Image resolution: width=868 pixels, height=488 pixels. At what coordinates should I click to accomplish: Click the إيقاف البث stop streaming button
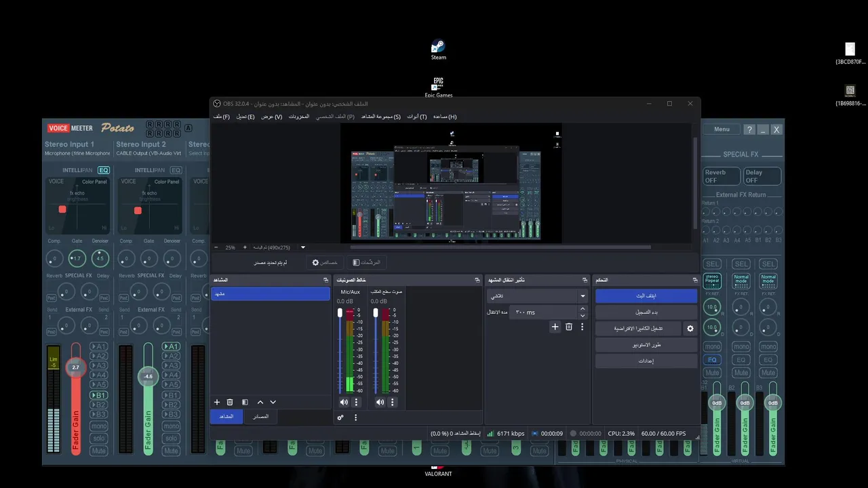(646, 296)
